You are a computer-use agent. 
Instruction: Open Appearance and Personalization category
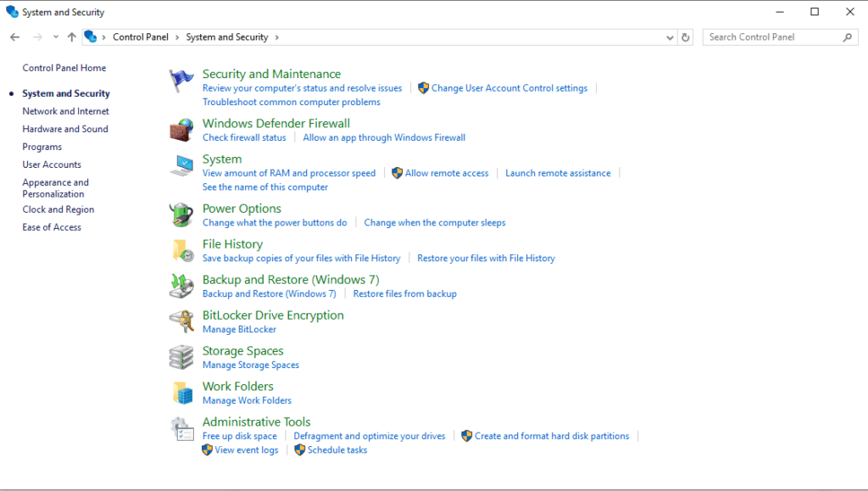[x=55, y=188]
